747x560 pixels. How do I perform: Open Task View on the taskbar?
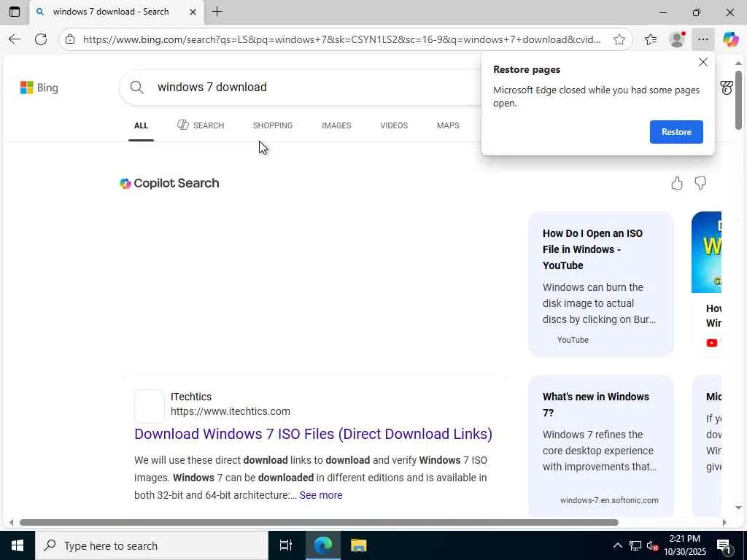pos(286,545)
